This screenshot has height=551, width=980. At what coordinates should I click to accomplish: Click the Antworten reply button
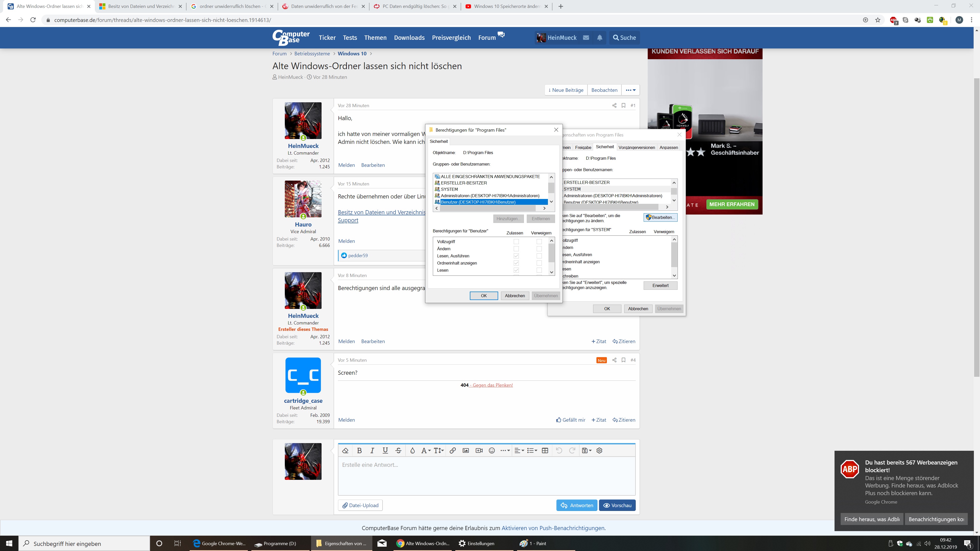(x=577, y=505)
